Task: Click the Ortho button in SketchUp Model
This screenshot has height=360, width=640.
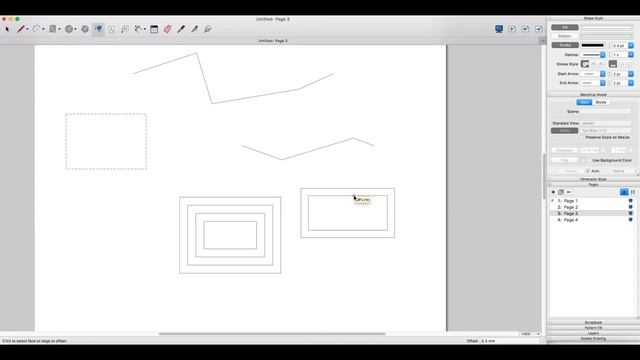Action: click(565, 131)
